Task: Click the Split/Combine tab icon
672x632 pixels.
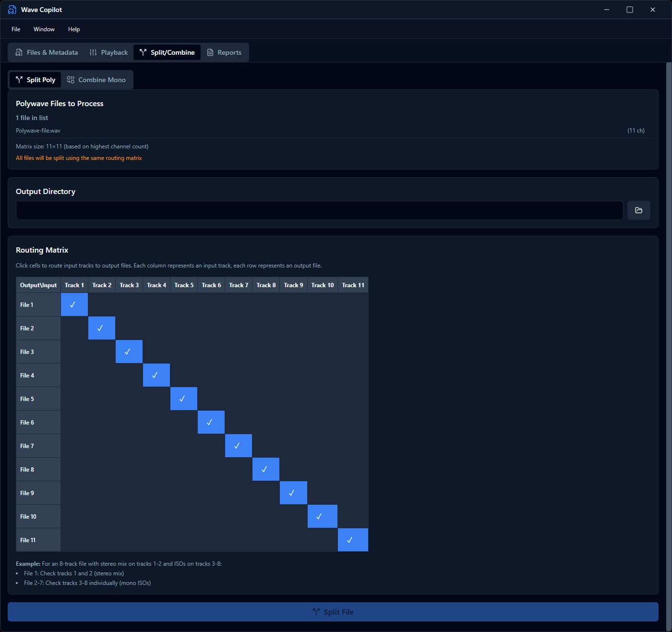Action: [143, 52]
